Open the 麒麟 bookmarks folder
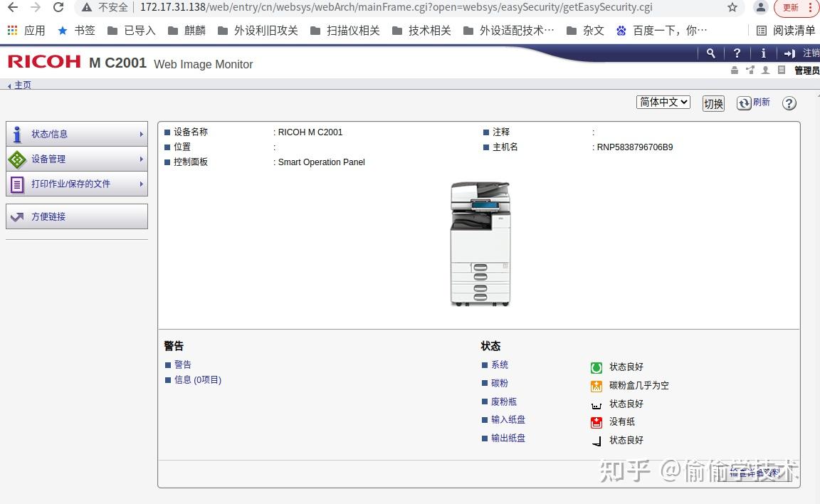820x504 pixels. pyautogui.click(x=186, y=31)
